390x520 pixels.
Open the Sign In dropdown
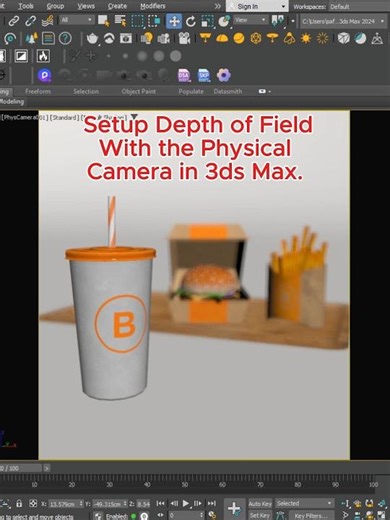tap(257, 6)
